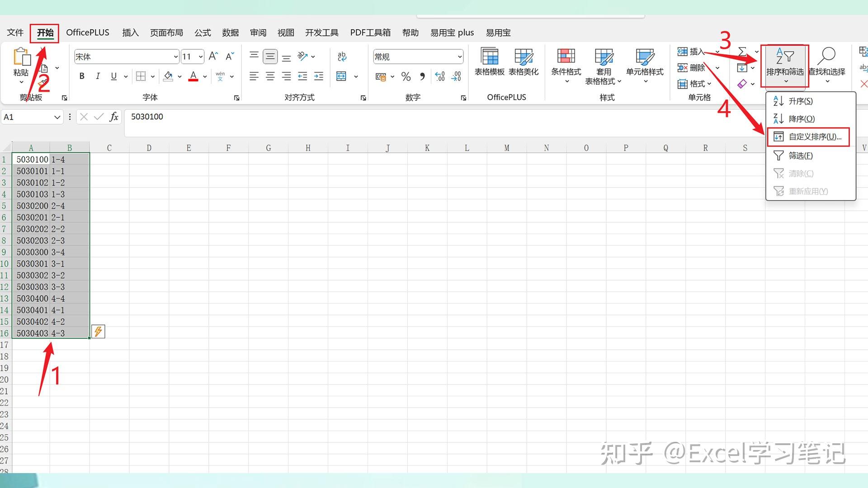
Task: Open the 格式 cell format dropdown
Action: click(694, 84)
